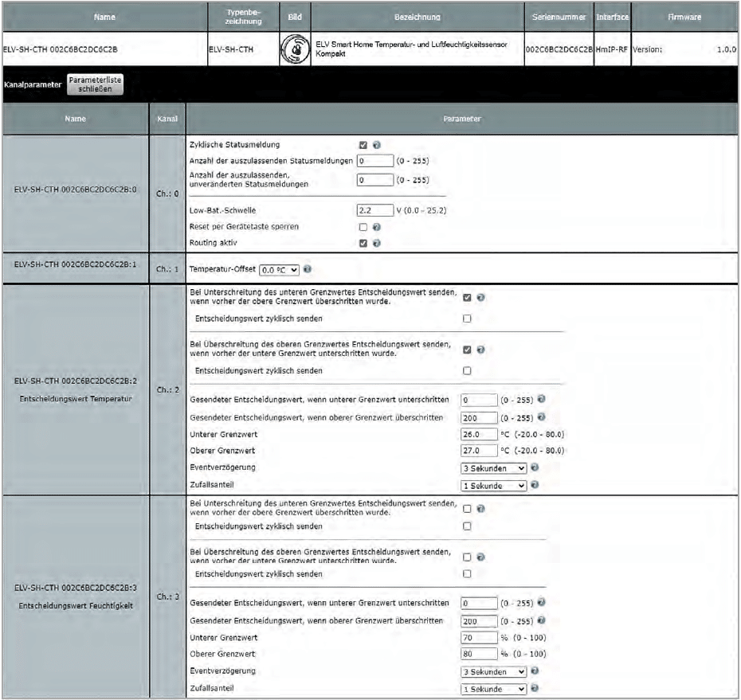741x700 pixels.
Task: Click Ch. 3 unterer Entscheidungswert field showing 0
Action: click(479, 603)
